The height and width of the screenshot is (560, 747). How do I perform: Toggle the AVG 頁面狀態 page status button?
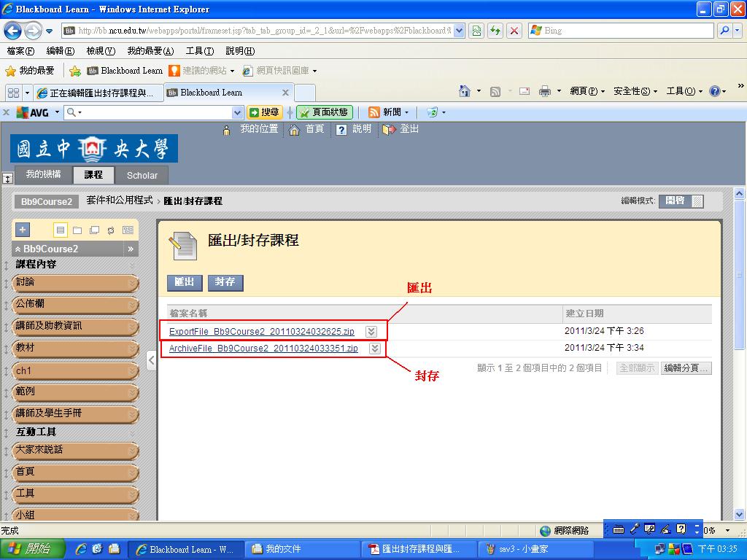325,112
